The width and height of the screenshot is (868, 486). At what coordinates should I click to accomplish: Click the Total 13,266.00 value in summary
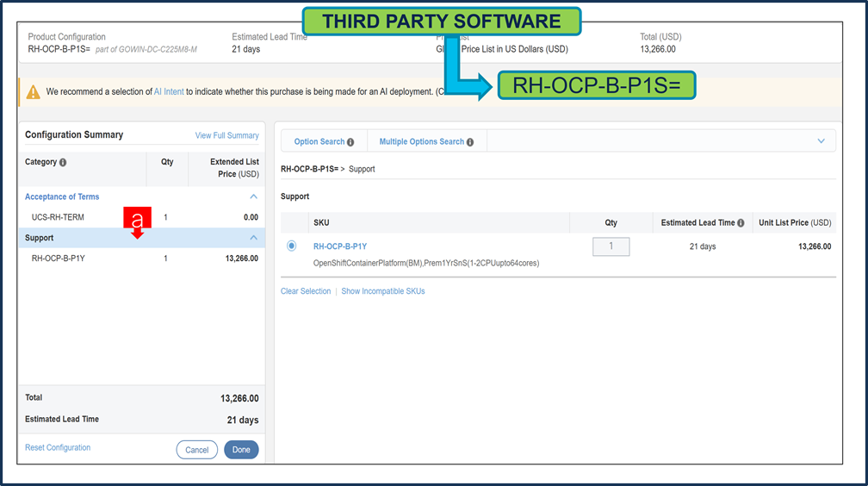[239, 398]
